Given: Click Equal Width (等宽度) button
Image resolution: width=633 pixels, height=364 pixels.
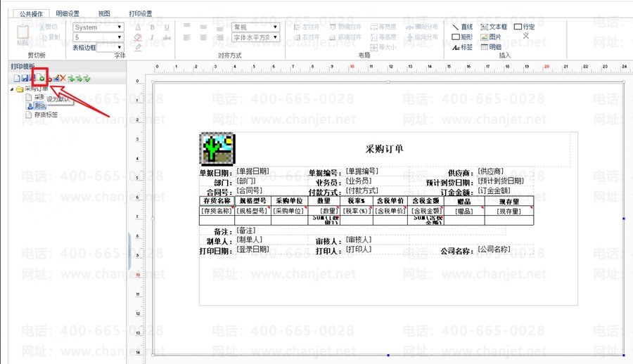Looking at the screenshot, I should pyautogui.click(x=383, y=27).
